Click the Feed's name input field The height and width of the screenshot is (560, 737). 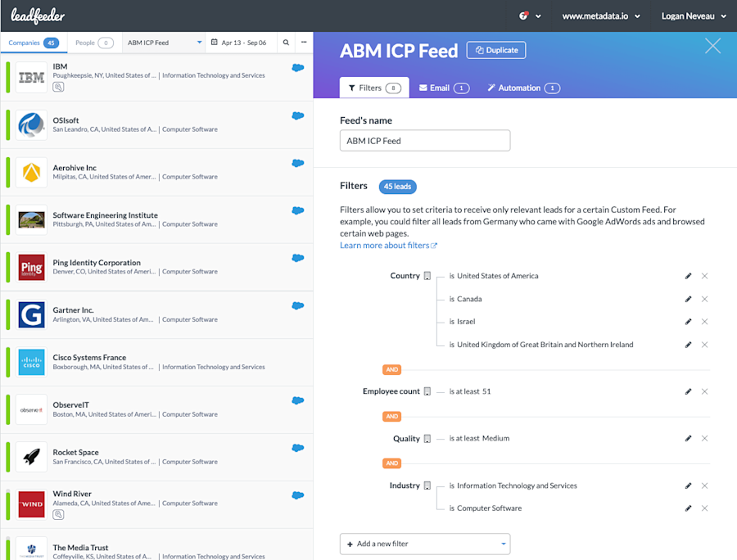pos(425,141)
